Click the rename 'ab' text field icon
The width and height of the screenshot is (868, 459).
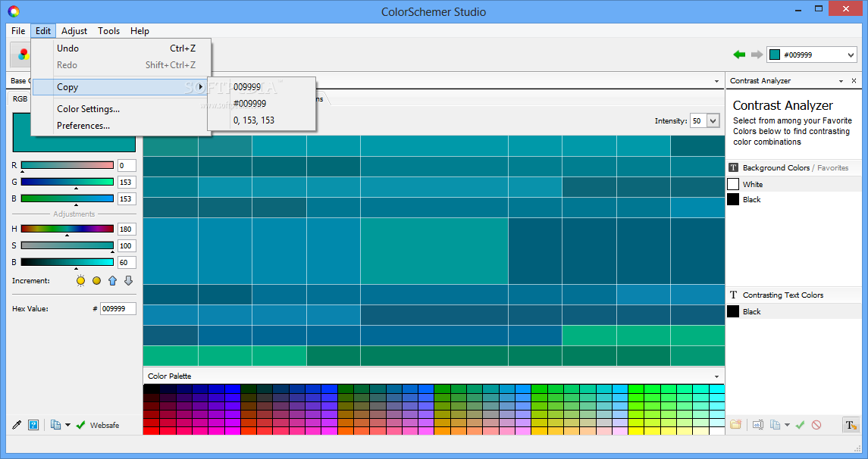[x=758, y=425]
